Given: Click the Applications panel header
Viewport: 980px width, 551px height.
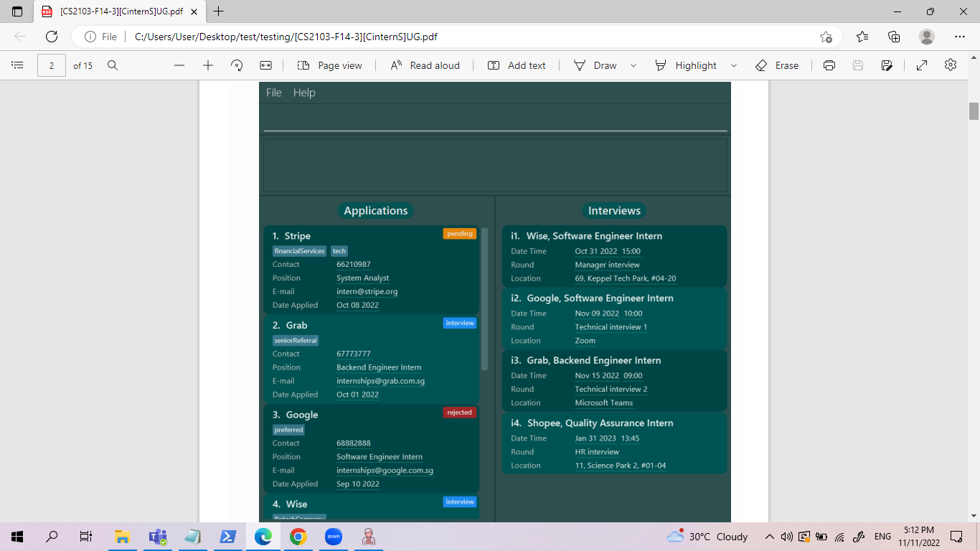Looking at the screenshot, I should (376, 210).
